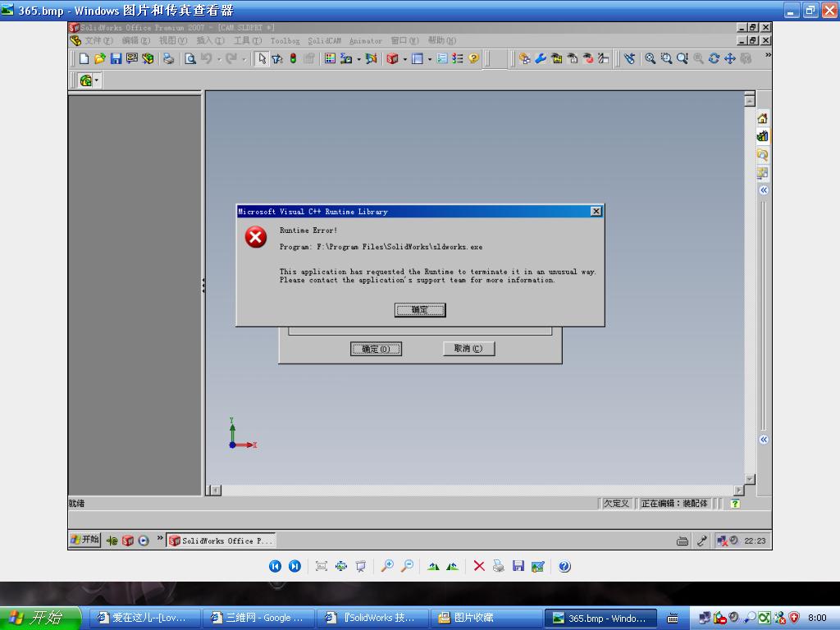Collapse task pane with lower chevron
840x630 pixels.
(x=764, y=440)
